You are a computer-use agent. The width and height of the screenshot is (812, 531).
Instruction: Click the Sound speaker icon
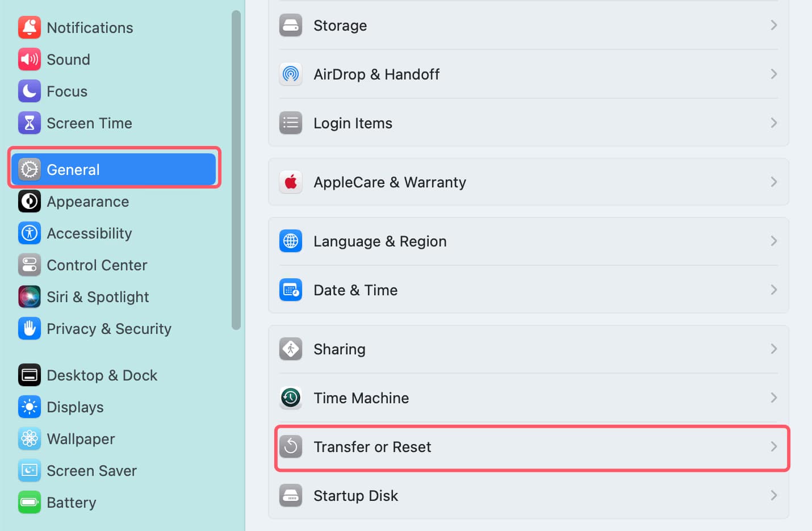(x=30, y=59)
